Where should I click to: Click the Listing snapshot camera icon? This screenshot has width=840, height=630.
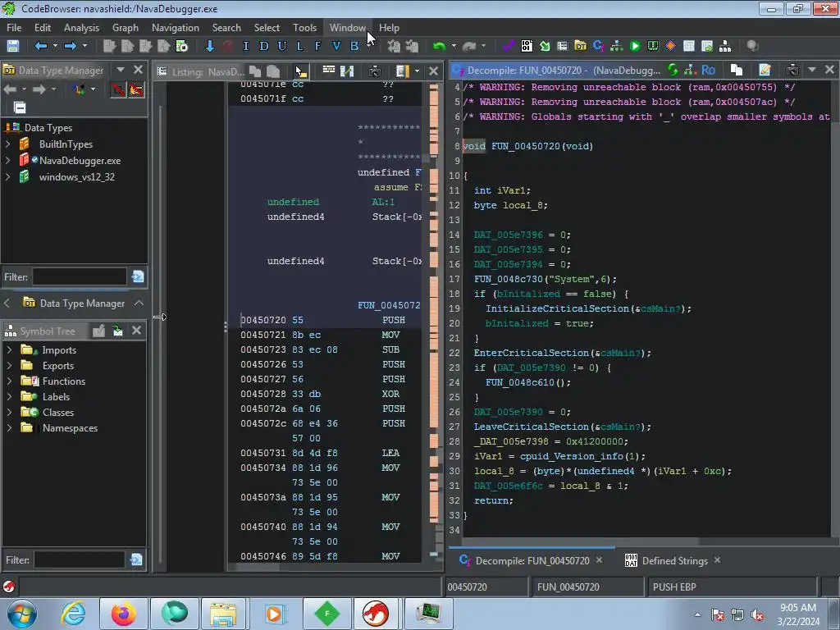tap(374, 71)
